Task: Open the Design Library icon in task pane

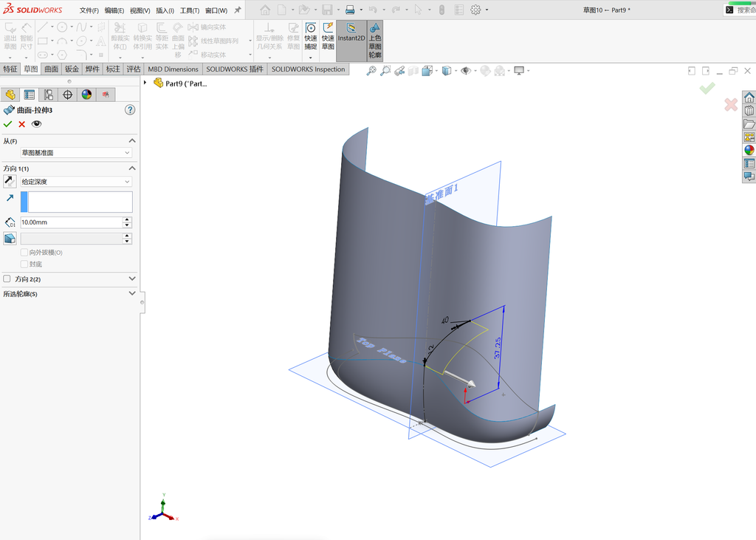Action: coord(749,111)
